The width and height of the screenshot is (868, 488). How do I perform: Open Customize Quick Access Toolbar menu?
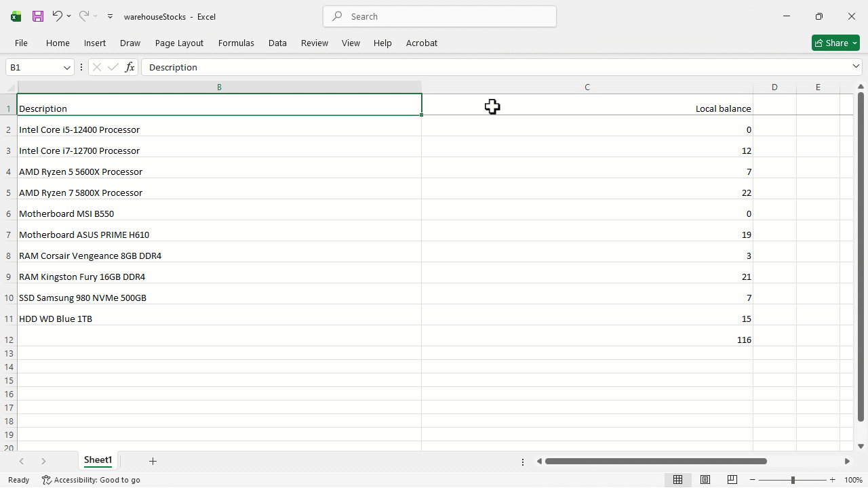pos(110,16)
